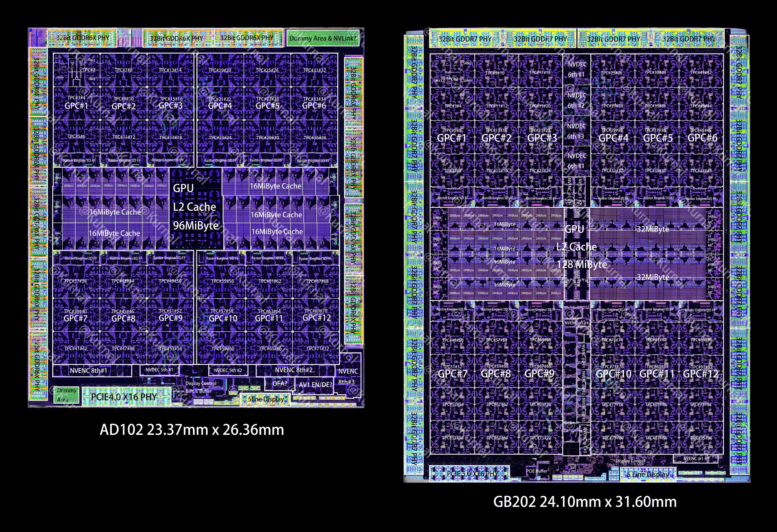The width and height of the screenshot is (777, 532).
Task: Select the 'NVENC @2 #4' block
Action: point(577,323)
